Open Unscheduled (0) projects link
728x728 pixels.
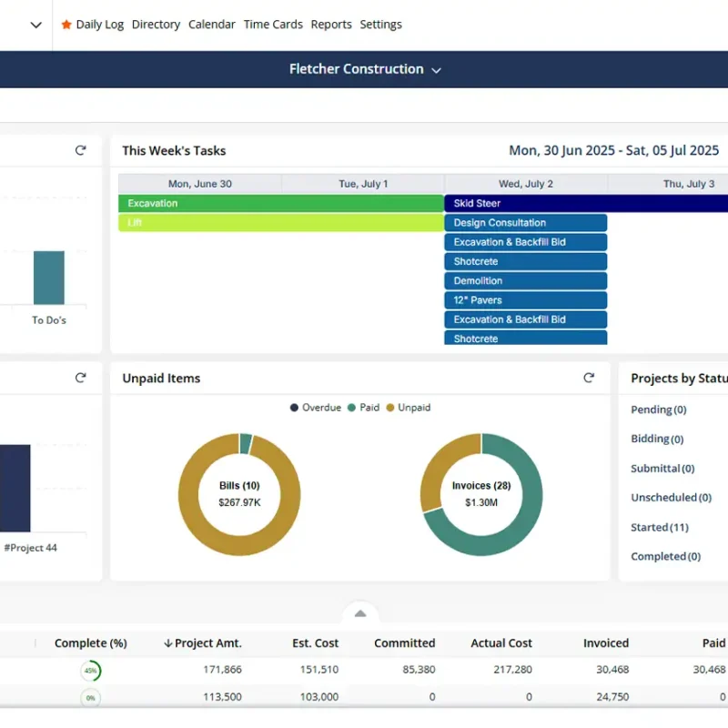point(671,498)
